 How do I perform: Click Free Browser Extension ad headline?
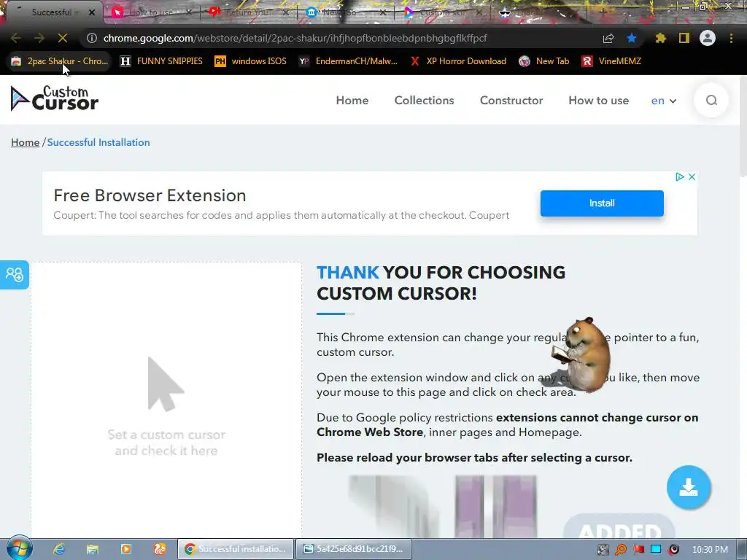coord(150,195)
